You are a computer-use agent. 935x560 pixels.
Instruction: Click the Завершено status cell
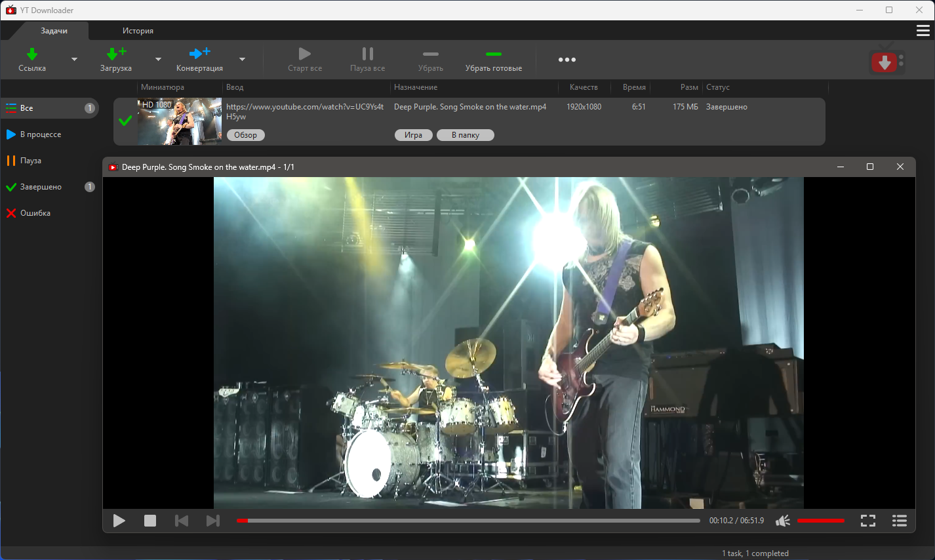(726, 107)
